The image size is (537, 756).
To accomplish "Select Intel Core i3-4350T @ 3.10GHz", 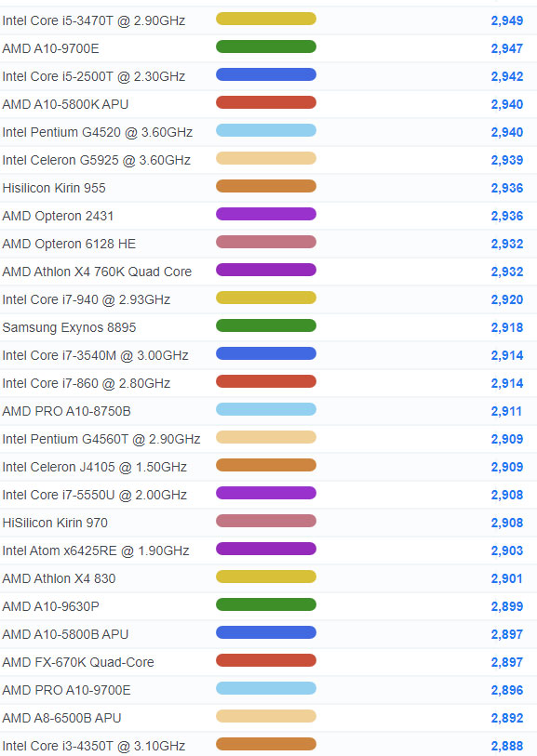I will 94,747.
